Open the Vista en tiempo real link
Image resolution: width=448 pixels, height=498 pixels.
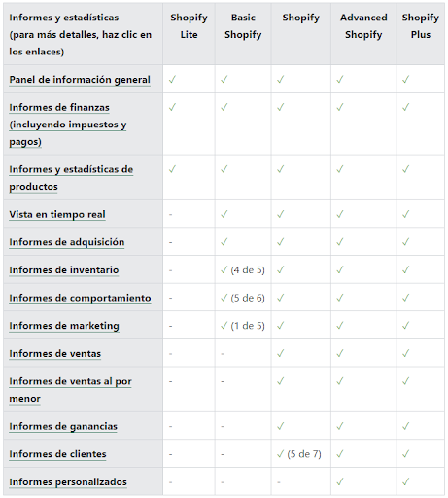pos(57,214)
